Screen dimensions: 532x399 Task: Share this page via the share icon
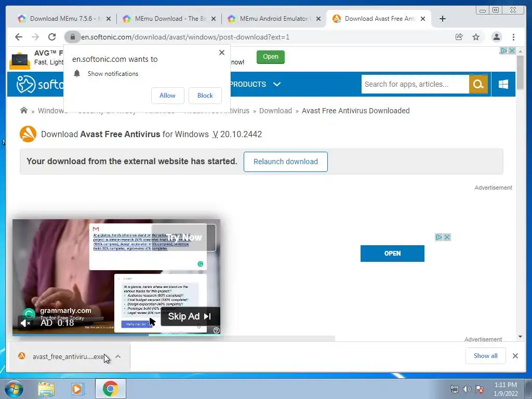(459, 37)
